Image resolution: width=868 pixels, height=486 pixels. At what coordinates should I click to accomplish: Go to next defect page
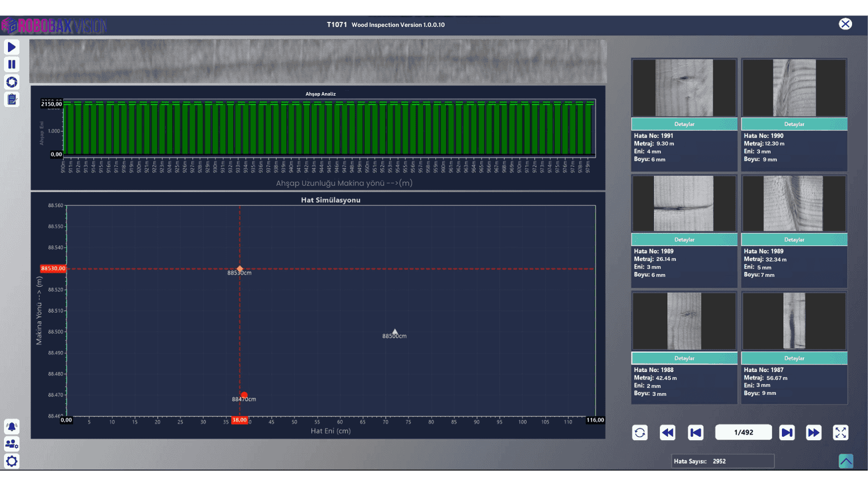[787, 432]
